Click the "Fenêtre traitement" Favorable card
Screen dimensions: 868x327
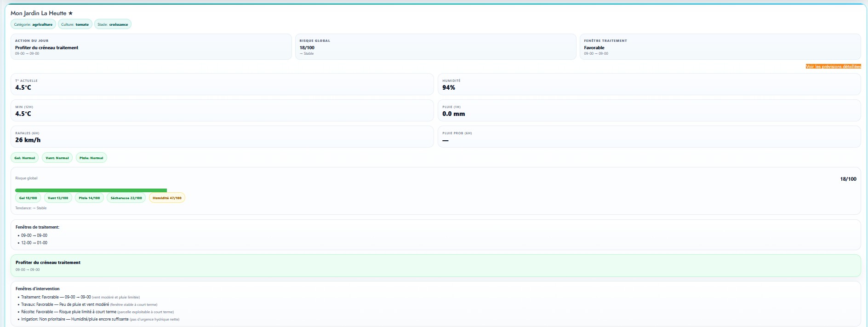[720, 47]
